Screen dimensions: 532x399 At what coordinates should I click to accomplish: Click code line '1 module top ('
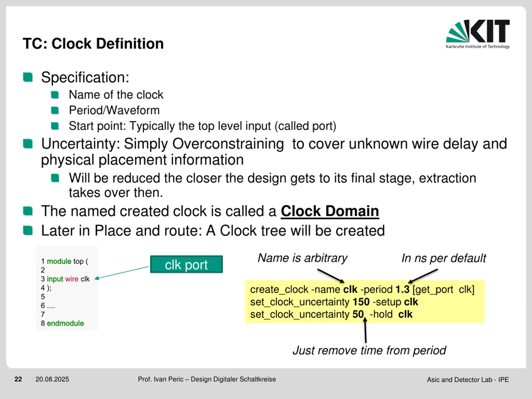pos(64,261)
